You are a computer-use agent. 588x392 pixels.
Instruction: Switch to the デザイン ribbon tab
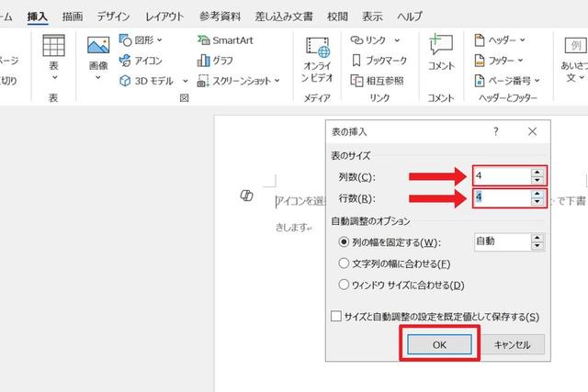(113, 17)
